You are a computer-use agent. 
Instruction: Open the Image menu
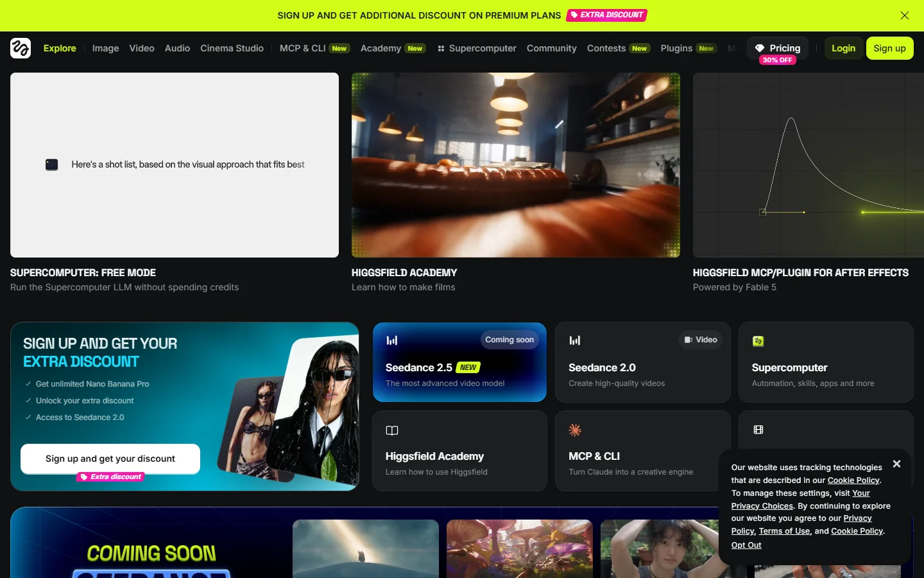coord(105,48)
